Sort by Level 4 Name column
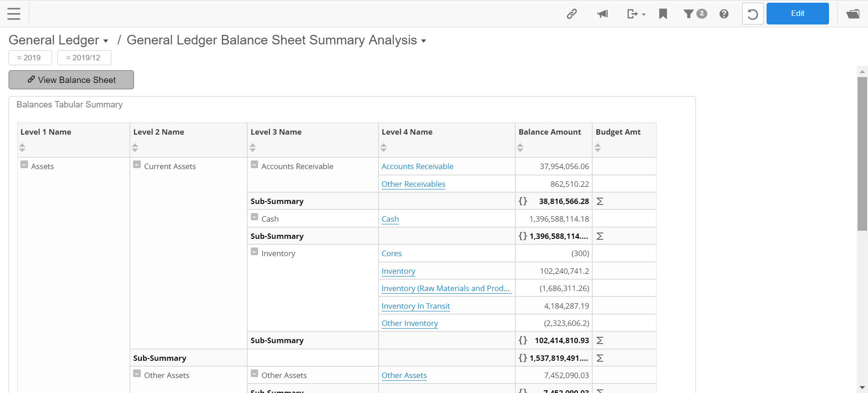 pyautogui.click(x=384, y=147)
